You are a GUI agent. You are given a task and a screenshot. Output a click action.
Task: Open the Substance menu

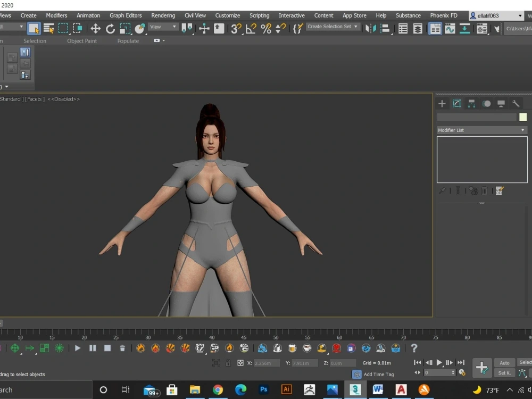pos(408,15)
